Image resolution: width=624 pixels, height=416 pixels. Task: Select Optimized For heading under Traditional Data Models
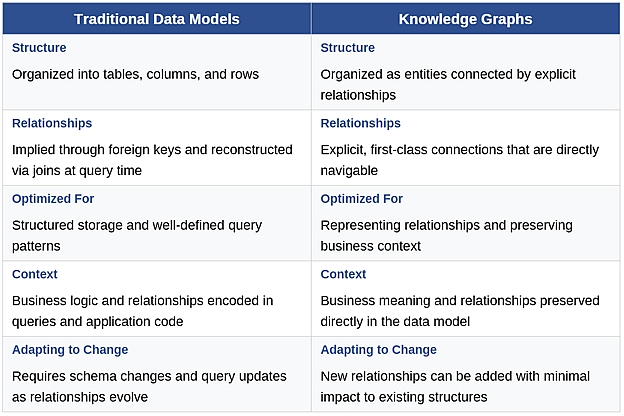point(53,199)
